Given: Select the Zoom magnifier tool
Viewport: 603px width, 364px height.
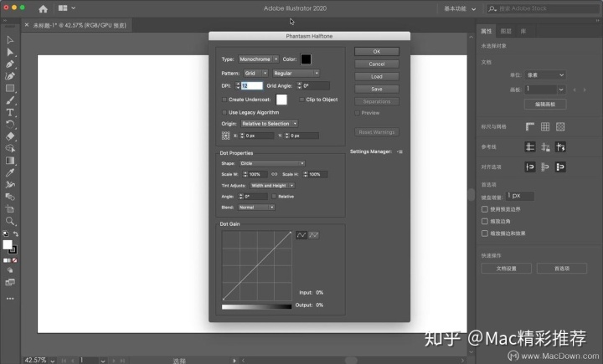Looking at the screenshot, I should (x=10, y=221).
